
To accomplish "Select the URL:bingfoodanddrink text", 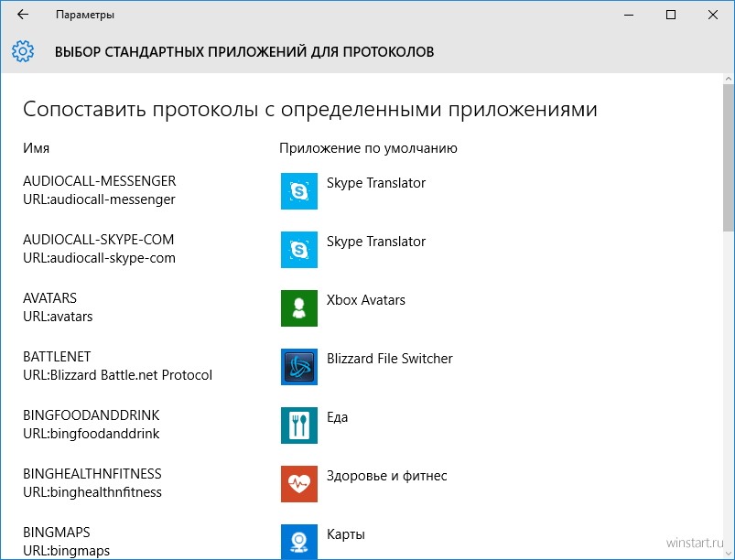I will click(91, 434).
